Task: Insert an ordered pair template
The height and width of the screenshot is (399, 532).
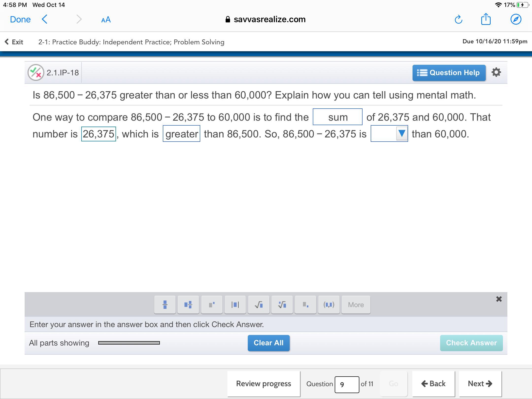Action: tap(329, 305)
